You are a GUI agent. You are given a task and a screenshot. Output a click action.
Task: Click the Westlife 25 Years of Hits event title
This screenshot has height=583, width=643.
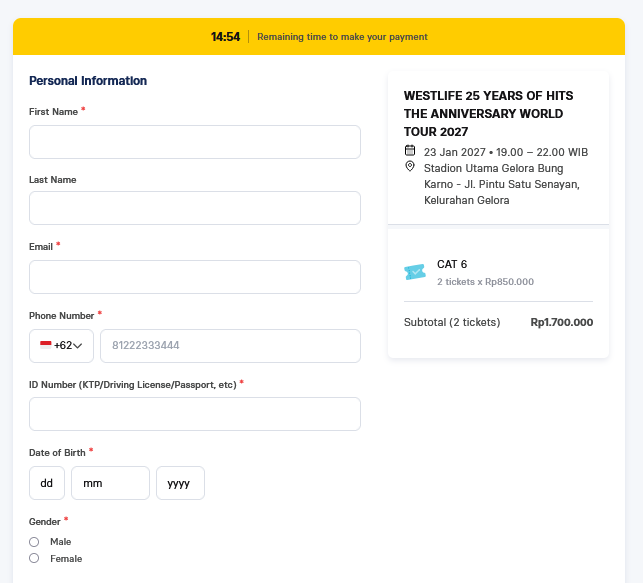tap(488, 114)
